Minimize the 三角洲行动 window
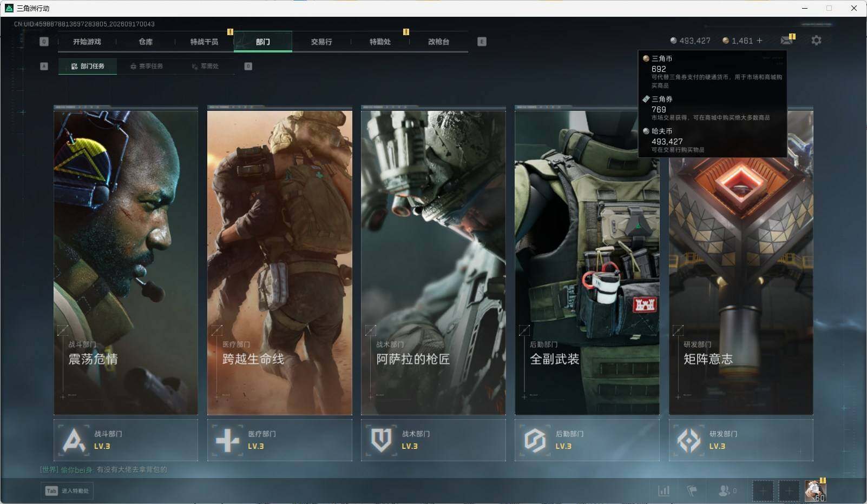The image size is (867, 504). (805, 8)
